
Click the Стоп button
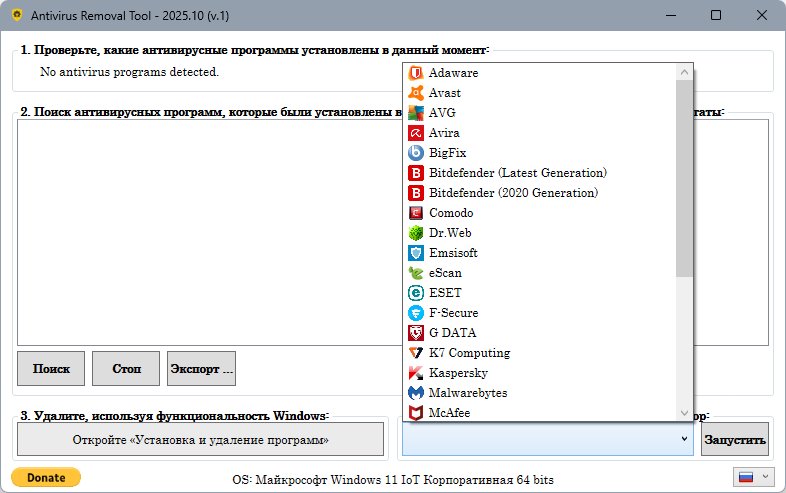point(126,369)
